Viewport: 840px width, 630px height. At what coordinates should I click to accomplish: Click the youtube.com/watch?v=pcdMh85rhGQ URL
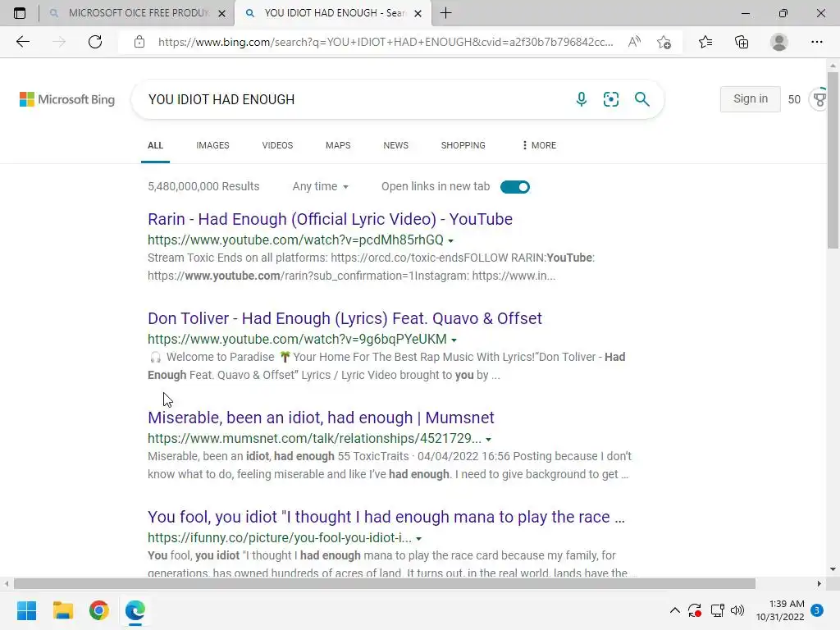coord(295,240)
